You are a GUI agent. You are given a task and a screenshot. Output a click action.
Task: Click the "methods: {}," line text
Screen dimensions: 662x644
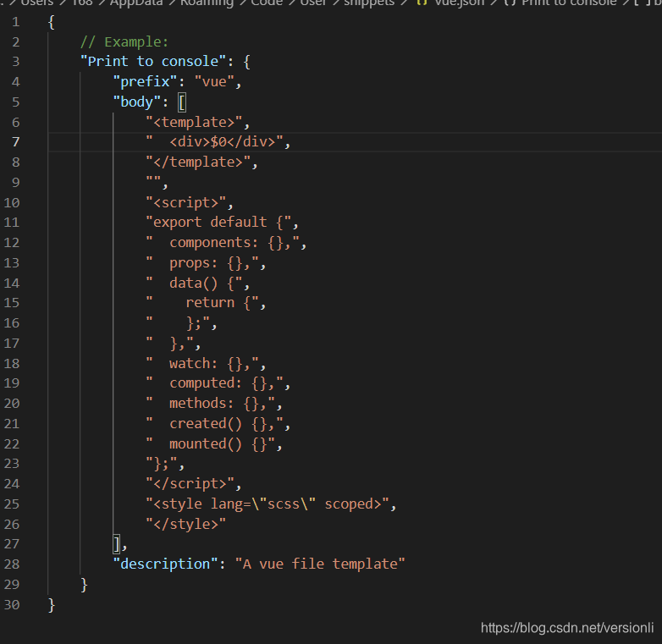[210, 404]
